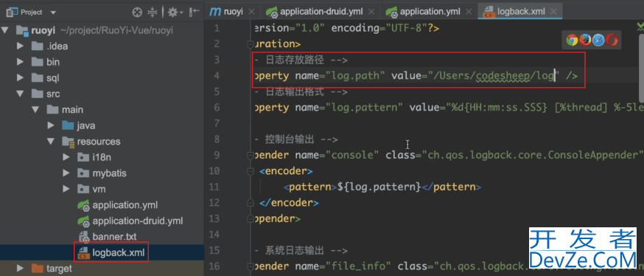Select the bin folder icon

pyautogui.click(x=37, y=62)
